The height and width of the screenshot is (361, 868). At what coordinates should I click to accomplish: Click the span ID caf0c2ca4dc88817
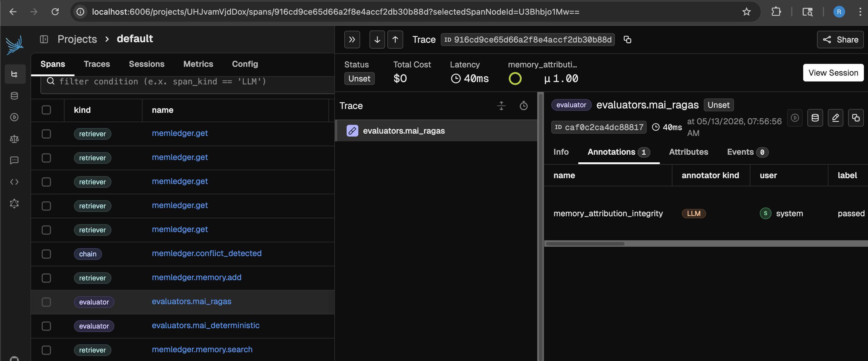pos(599,127)
